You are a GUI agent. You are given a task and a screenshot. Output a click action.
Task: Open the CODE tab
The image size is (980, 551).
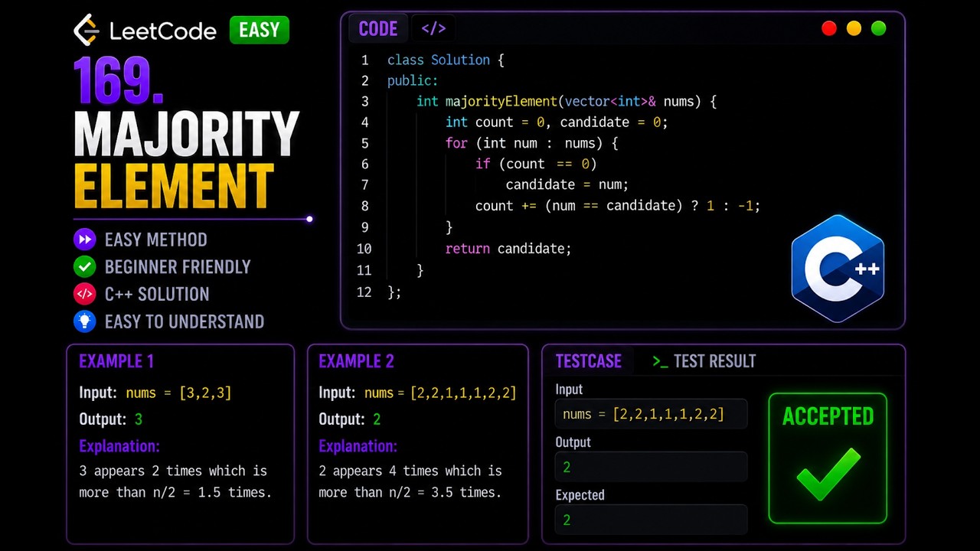(378, 29)
